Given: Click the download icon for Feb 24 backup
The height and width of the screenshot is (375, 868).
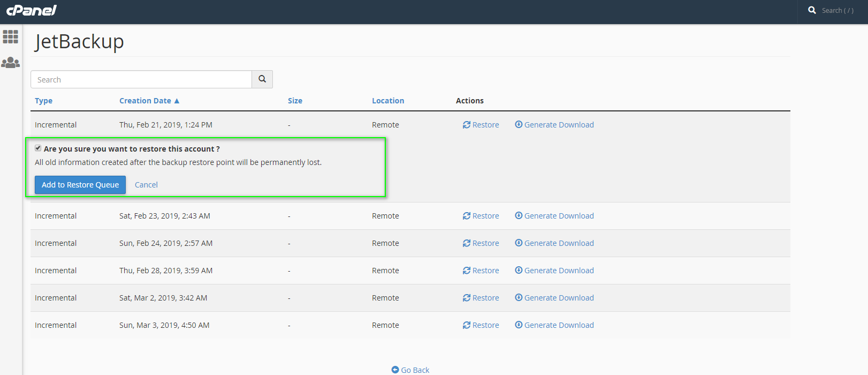Looking at the screenshot, I should pos(519,243).
